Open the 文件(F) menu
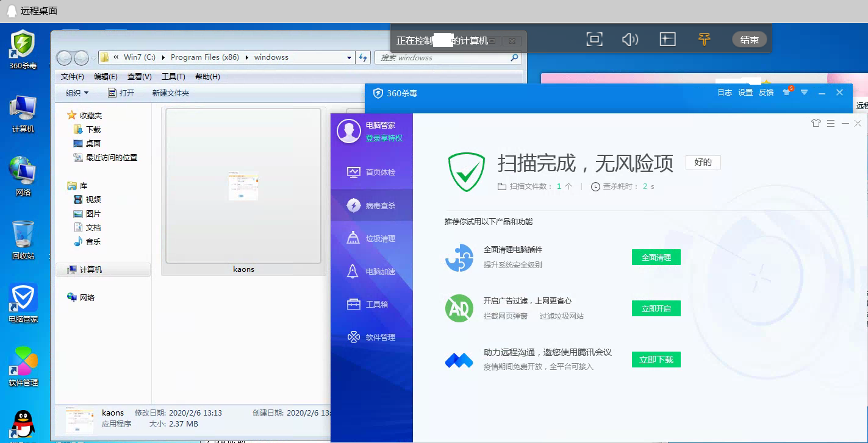 [x=73, y=77]
